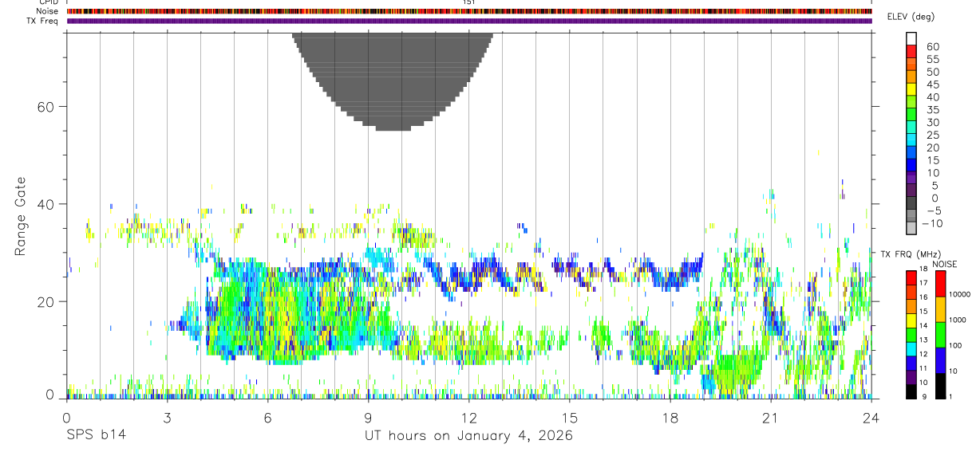Viewport: 980px width, 452px height.
Task: Click the NOISE colorbar title
Action: click(x=944, y=264)
